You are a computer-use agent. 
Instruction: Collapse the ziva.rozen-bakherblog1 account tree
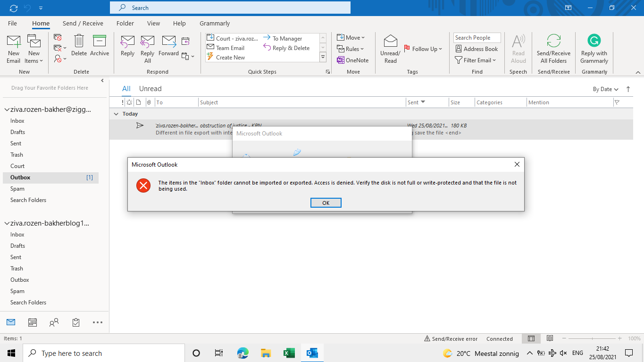pos(7,223)
